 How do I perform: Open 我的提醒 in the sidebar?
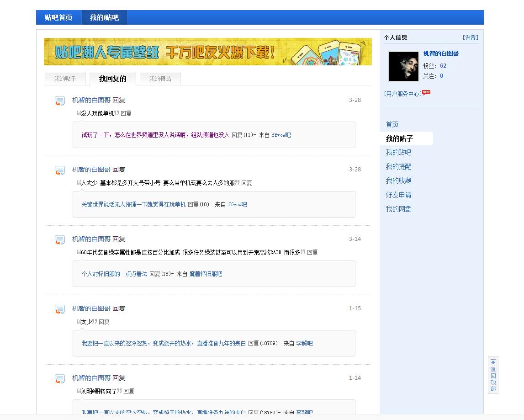[x=398, y=166]
